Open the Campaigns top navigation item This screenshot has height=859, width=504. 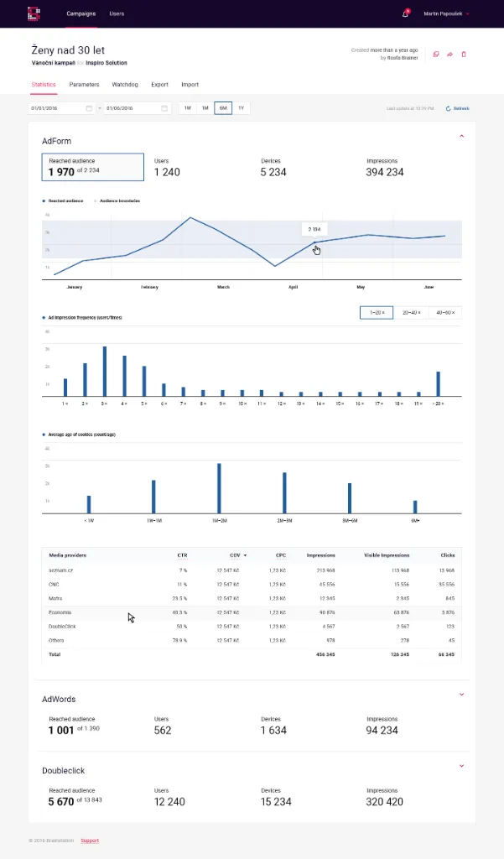81,13
